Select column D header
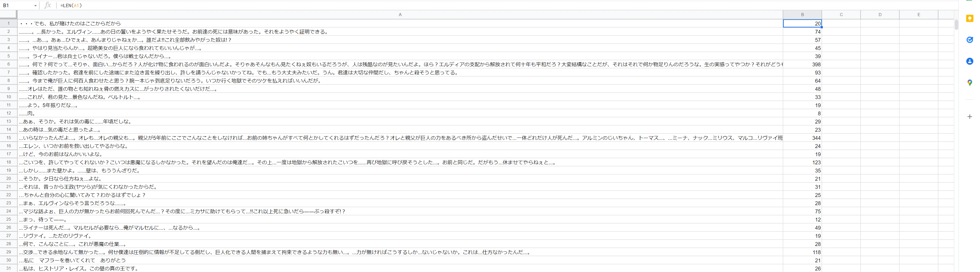This screenshot has height=272, width=980. coord(880,15)
